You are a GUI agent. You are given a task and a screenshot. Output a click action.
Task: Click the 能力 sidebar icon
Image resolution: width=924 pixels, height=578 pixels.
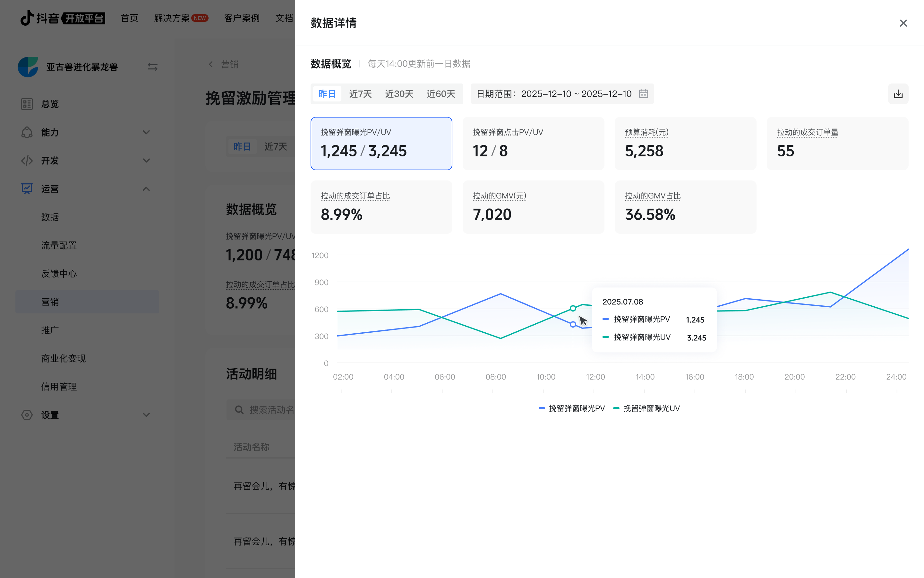point(27,132)
